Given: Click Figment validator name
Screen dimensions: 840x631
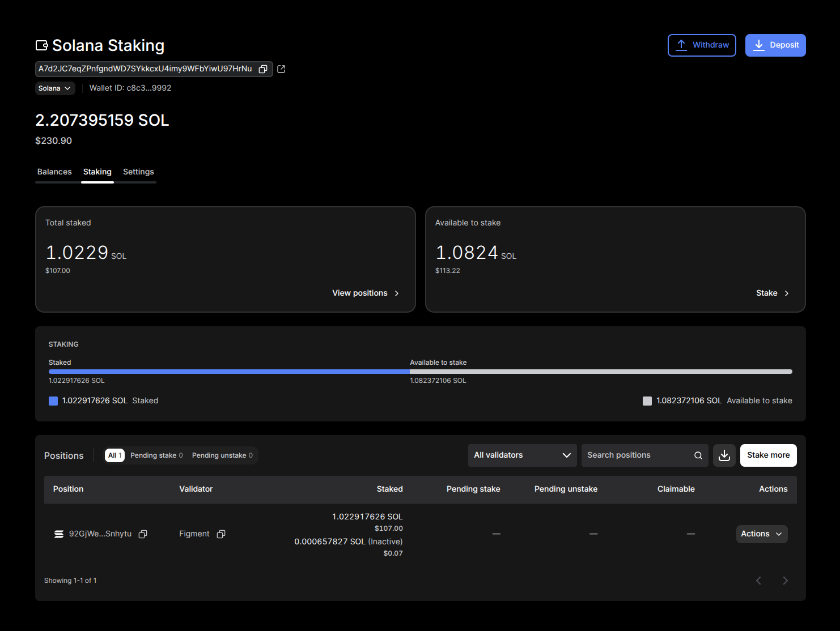Looking at the screenshot, I should (x=194, y=534).
